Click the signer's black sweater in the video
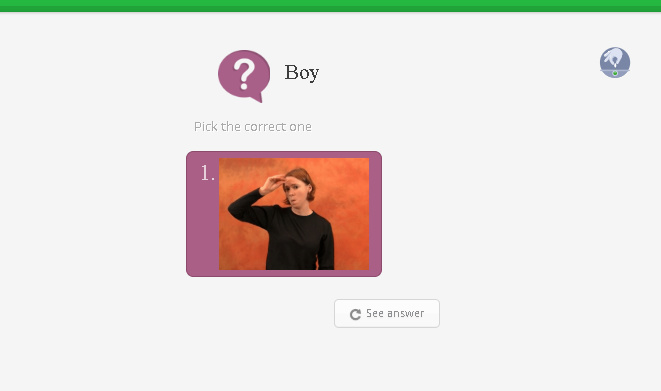 click(x=297, y=238)
